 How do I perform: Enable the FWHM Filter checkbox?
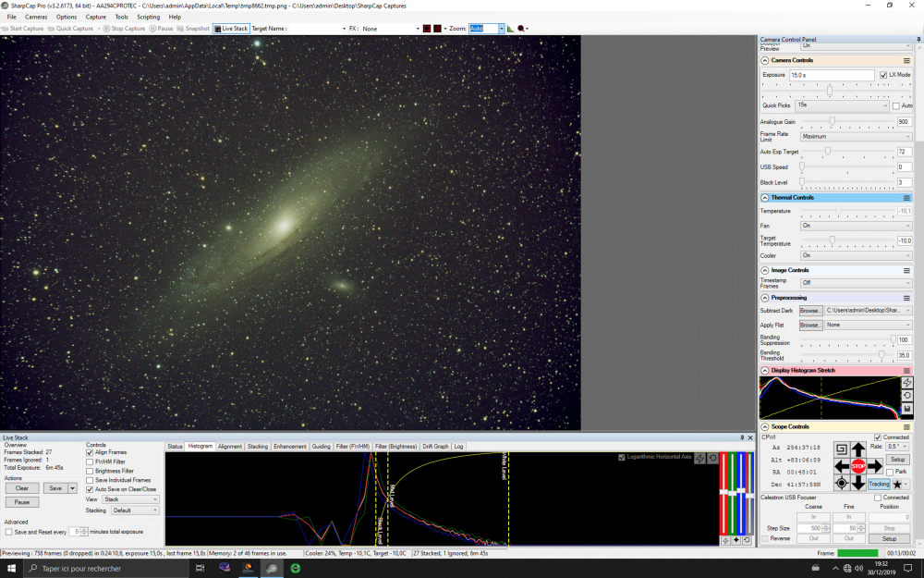click(x=90, y=461)
